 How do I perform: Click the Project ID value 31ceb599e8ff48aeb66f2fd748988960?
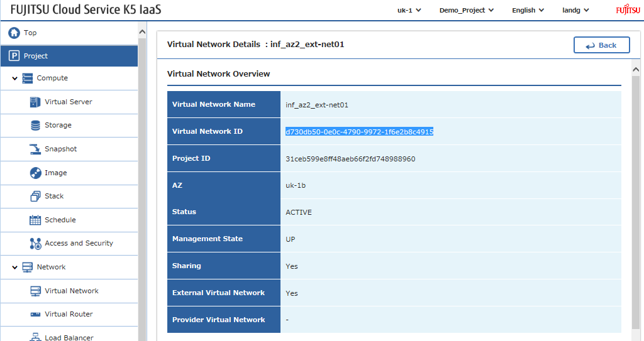(x=350, y=159)
